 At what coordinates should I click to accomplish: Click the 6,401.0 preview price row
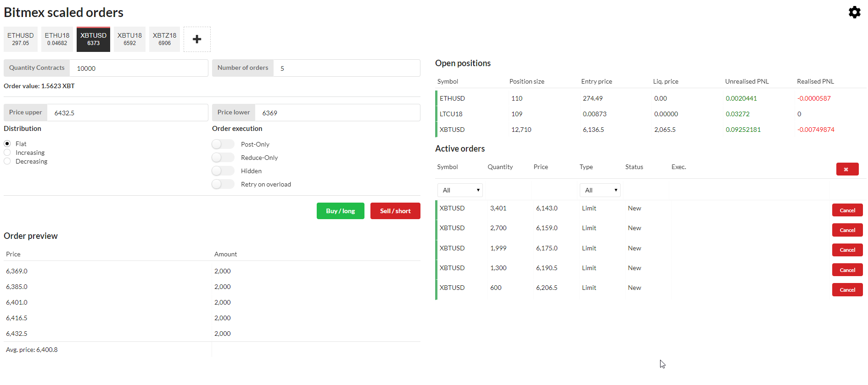tap(212, 302)
